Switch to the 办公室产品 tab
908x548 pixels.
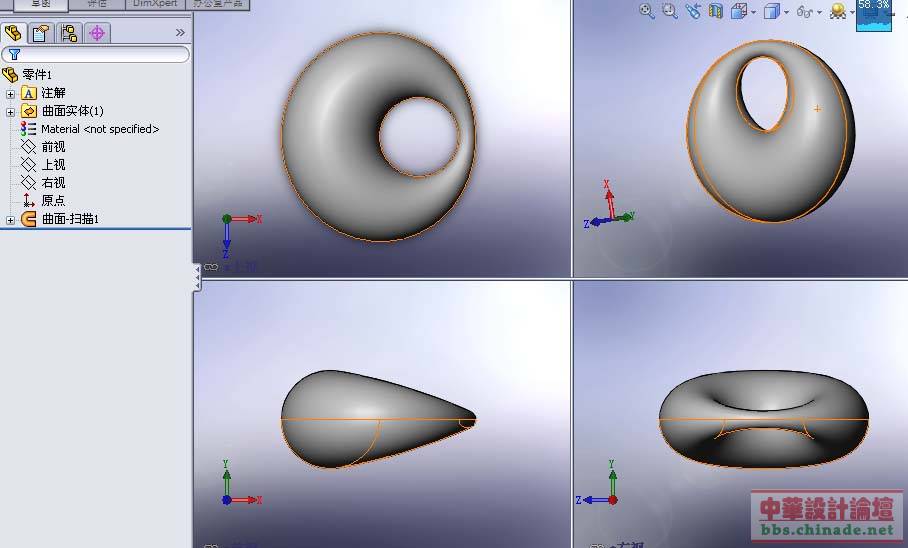tap(218, 4)
